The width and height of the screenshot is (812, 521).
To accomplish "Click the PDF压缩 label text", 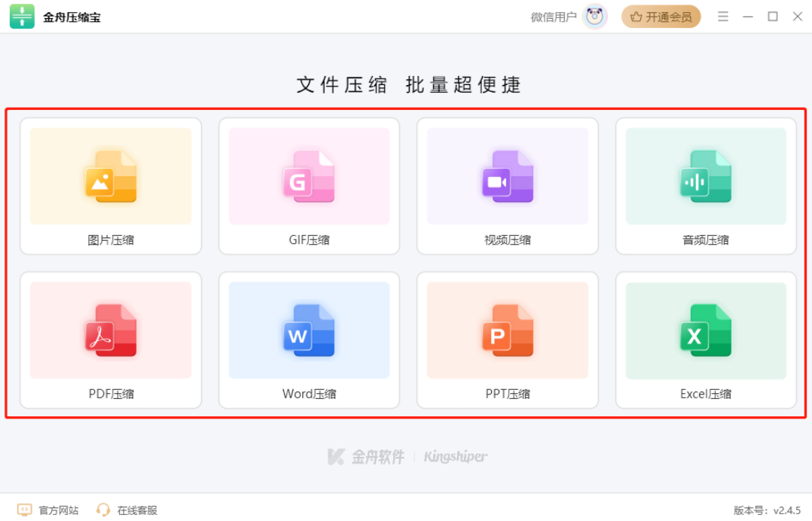I will (x=111, y=395).
